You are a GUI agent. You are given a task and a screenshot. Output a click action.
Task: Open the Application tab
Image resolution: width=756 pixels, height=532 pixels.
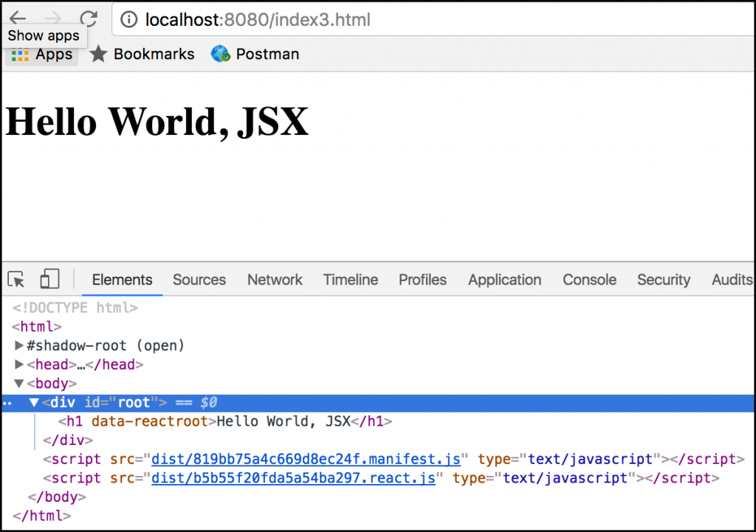click(x=504, y=280)
